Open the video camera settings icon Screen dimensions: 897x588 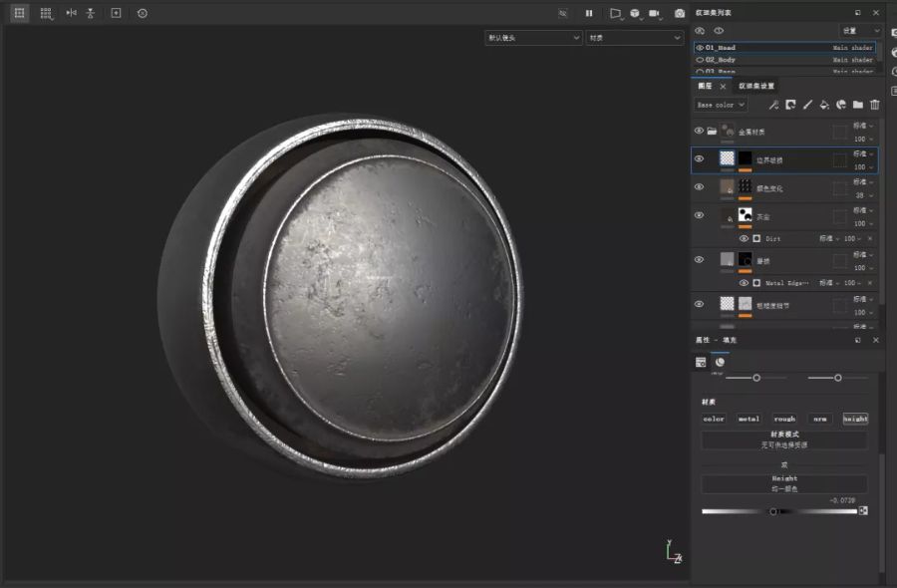point(655,13)
